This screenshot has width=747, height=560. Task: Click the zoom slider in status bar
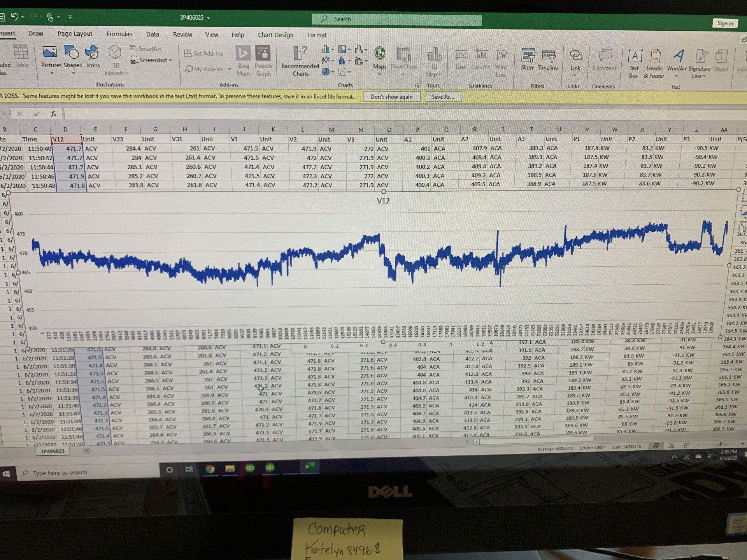(720, 444)
